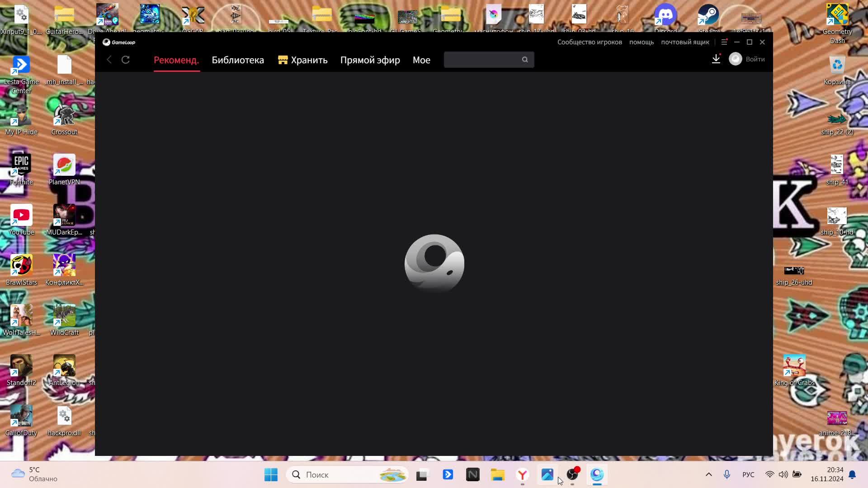This screenshot has height=488, width=868.
Task: Open the Мое tab
Action: pyautogui.click(x=421, y=60)
